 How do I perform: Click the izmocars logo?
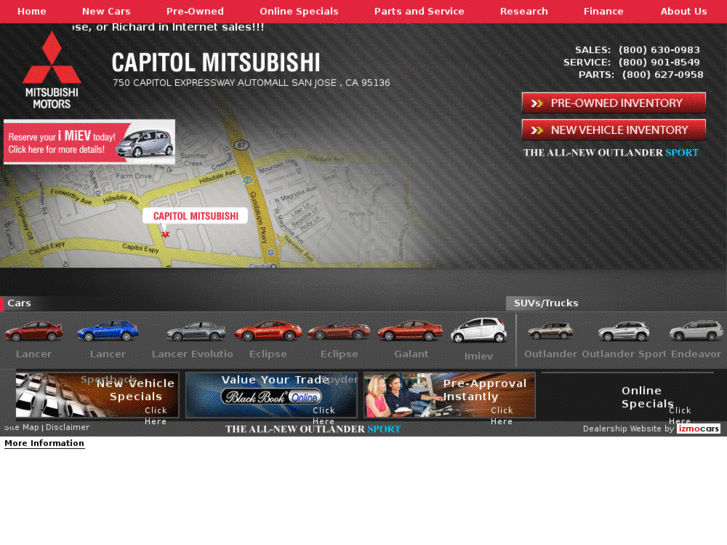click(698, 429)
